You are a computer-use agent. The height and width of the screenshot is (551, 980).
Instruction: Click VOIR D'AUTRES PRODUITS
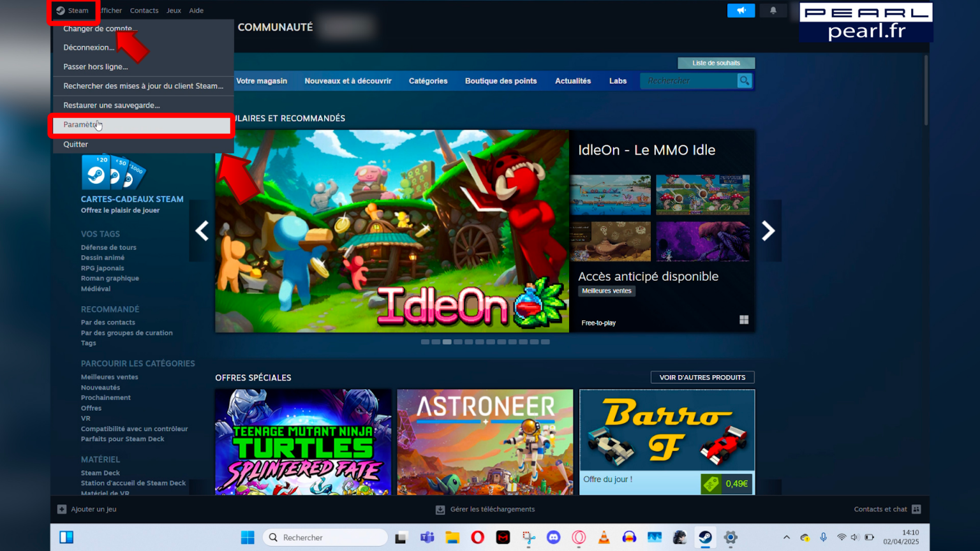point(702,377)
